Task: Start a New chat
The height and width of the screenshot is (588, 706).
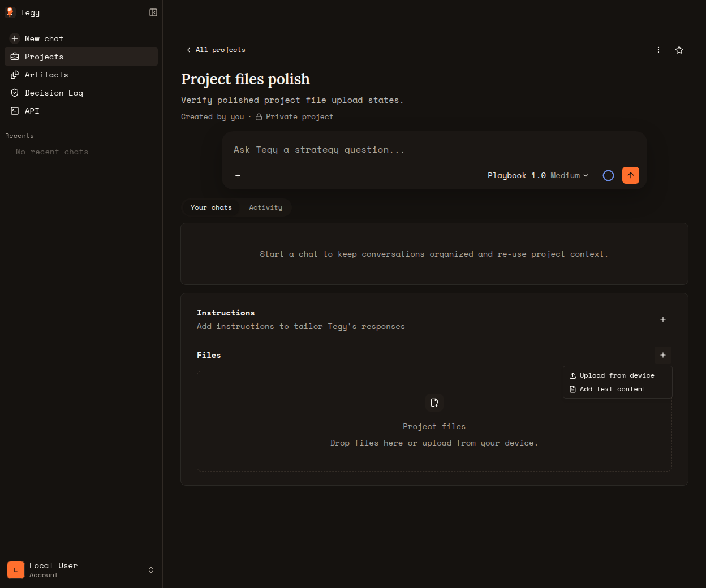Action: [81, 38]
